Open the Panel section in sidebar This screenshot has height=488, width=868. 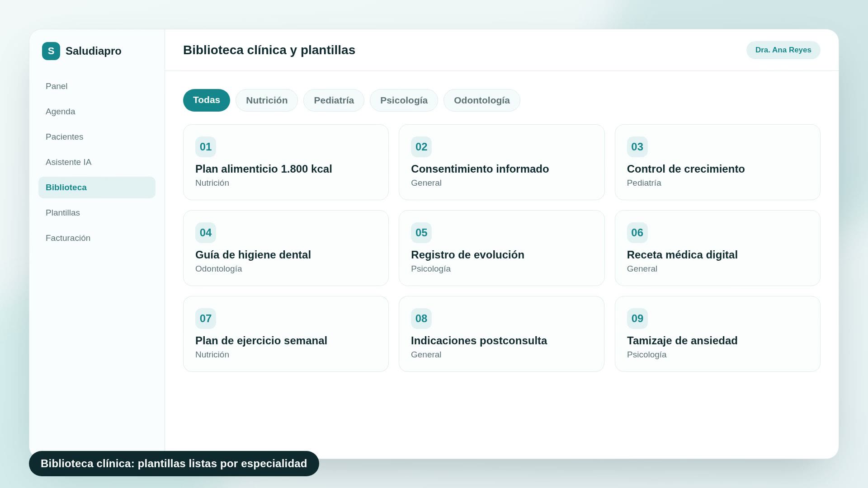[x=97, y=86]
